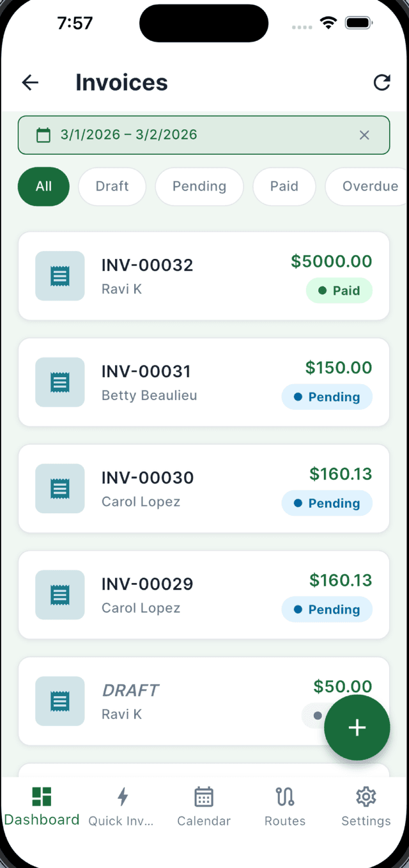Select the All filter chip

(43, 186)
